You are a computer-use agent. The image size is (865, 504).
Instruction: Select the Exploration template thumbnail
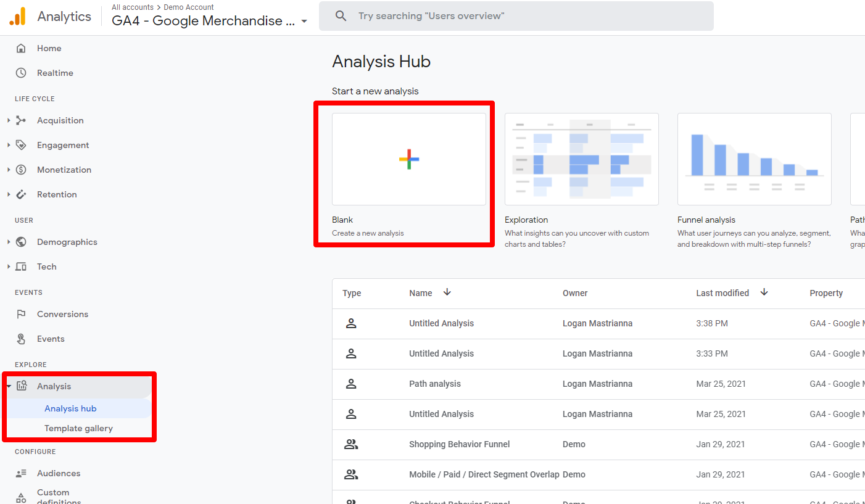(582, 159)
